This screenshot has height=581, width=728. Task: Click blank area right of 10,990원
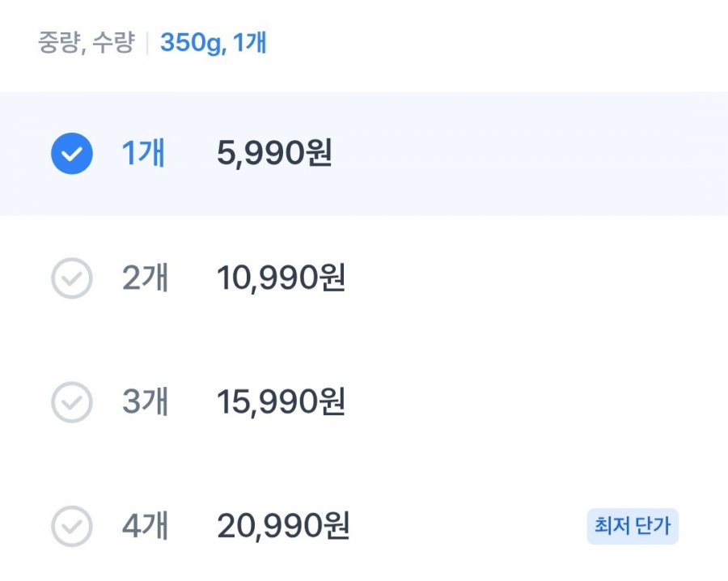tap(526, 278)
